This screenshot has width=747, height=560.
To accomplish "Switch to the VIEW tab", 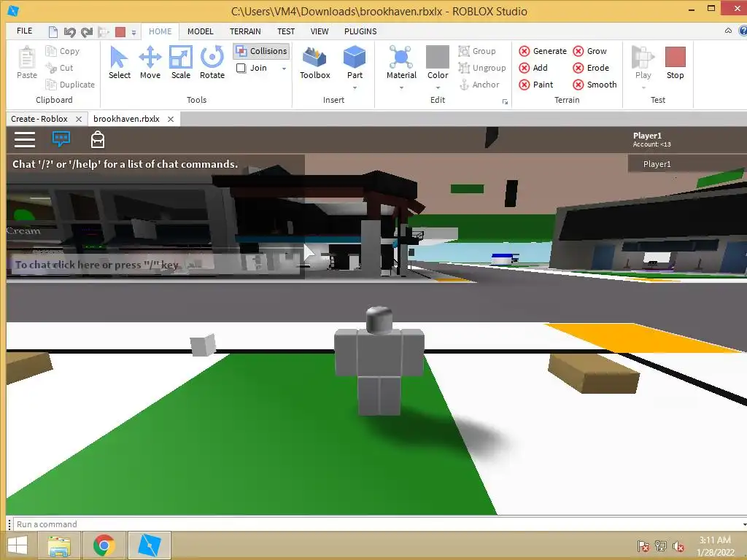I will pos(320,31).
